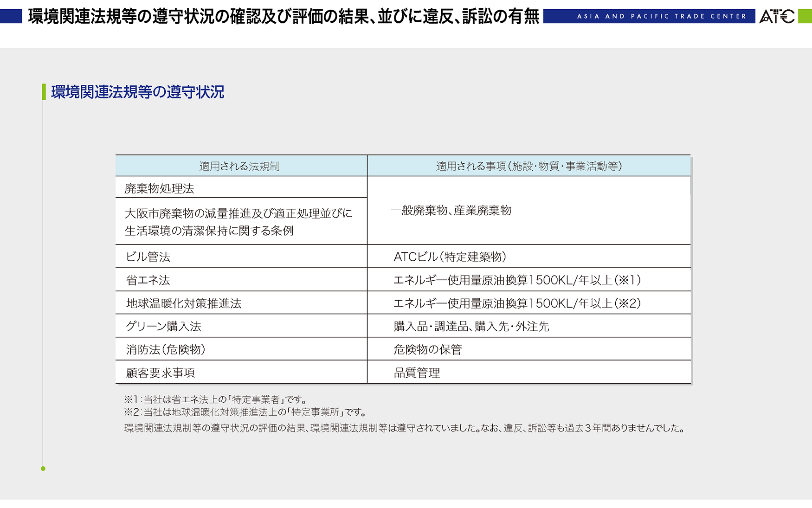
Task: Select the 廃棄物処理法 table row
Action: (x=241, y=187)
